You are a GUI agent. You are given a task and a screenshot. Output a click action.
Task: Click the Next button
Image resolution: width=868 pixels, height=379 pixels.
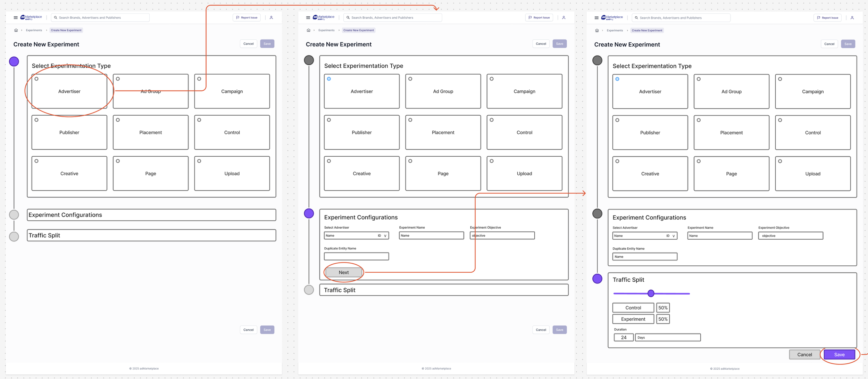point(344,272)
